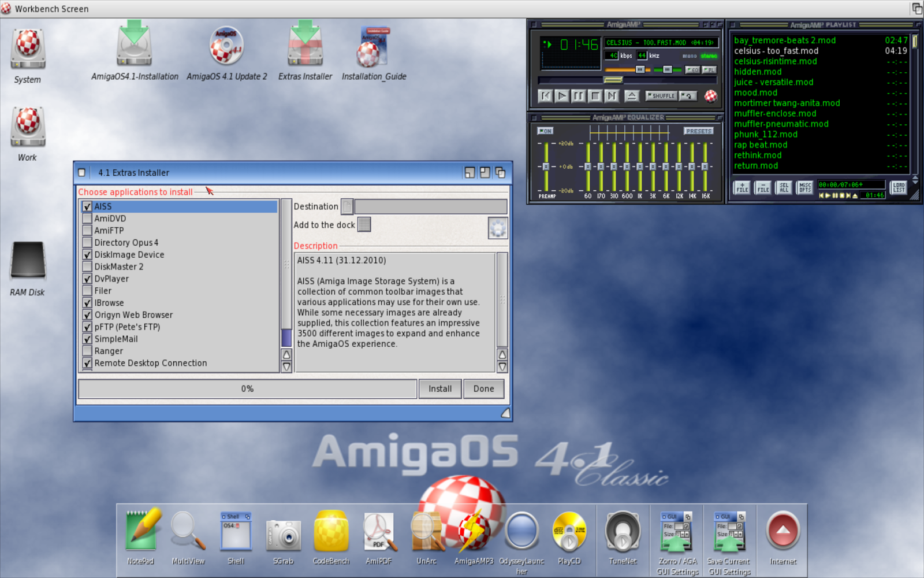This screenshot has height=578, width=924.
Task: Click the Done button
Action: pos(484,389)
